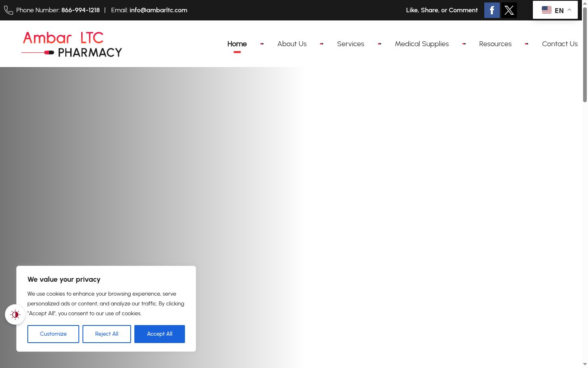The height and width of the screenshot is (368, 588).
Task: Click the Ambar LTC Pharmacy logo
Action: [72, 44]
